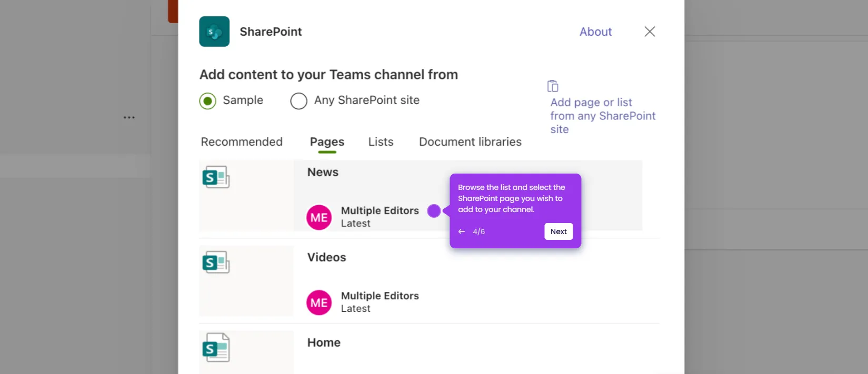
Task: Click Latest label under News
Action: 355,224
